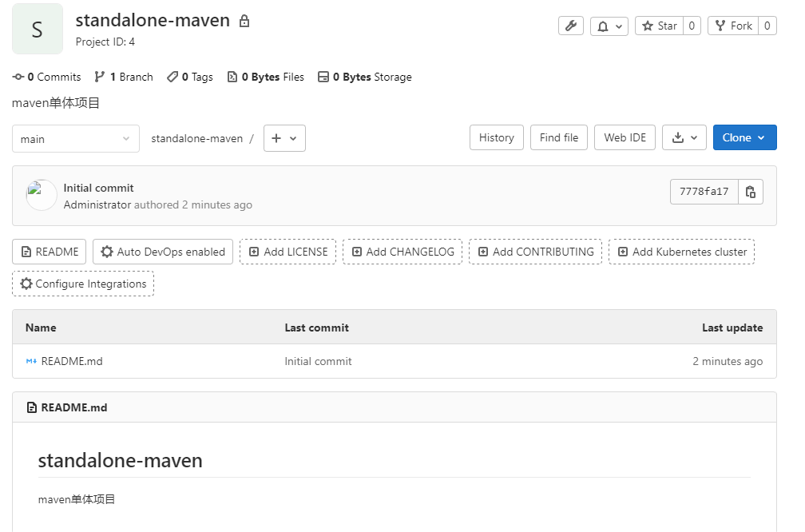Click the Project ID: 4 text
805x532 pixels.
tap(105, 42)
